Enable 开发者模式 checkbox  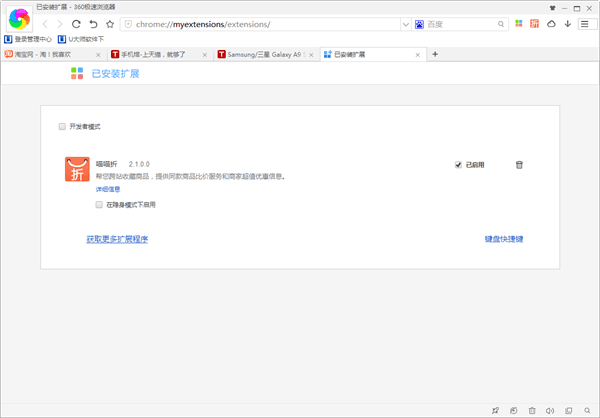(x=62, y=127)
